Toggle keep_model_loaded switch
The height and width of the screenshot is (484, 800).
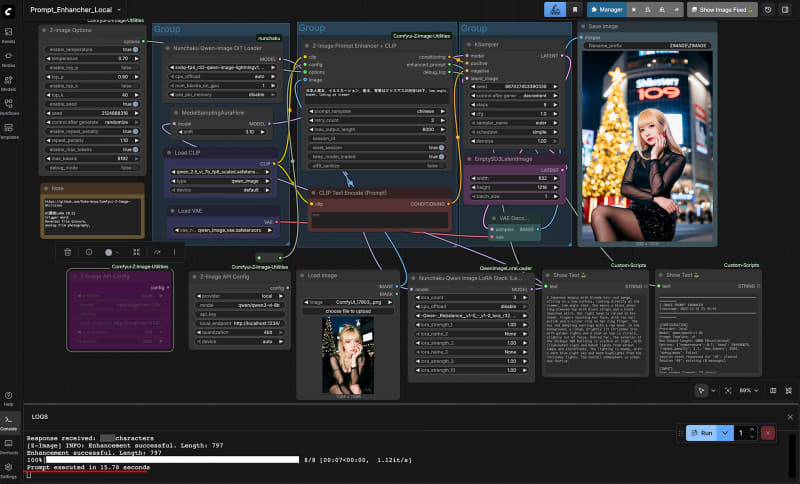[x=441, y=157]
